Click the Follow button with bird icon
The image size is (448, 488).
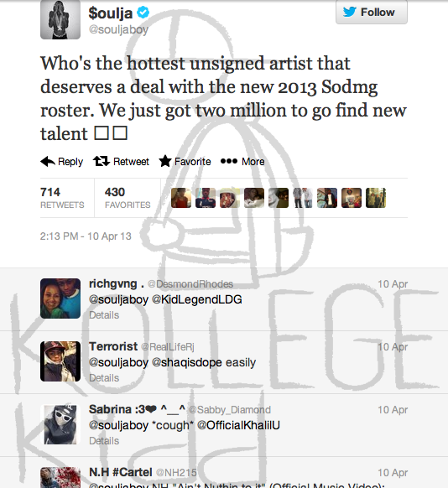372,12
